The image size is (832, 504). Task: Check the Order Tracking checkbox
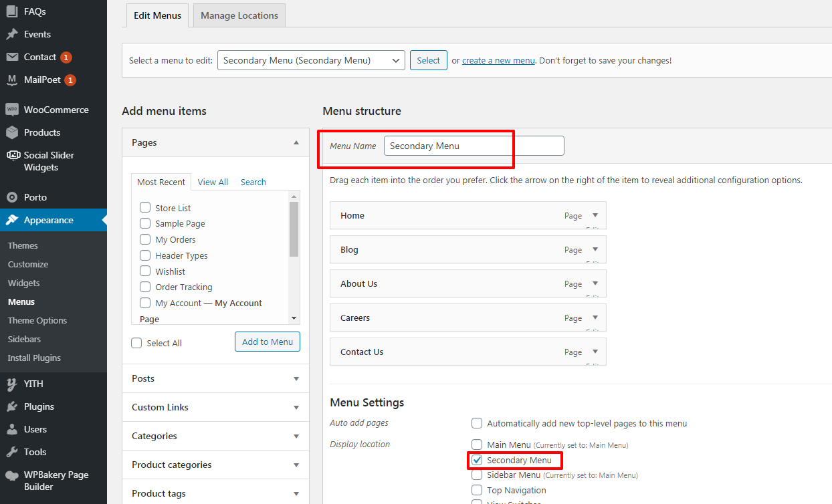145,287
